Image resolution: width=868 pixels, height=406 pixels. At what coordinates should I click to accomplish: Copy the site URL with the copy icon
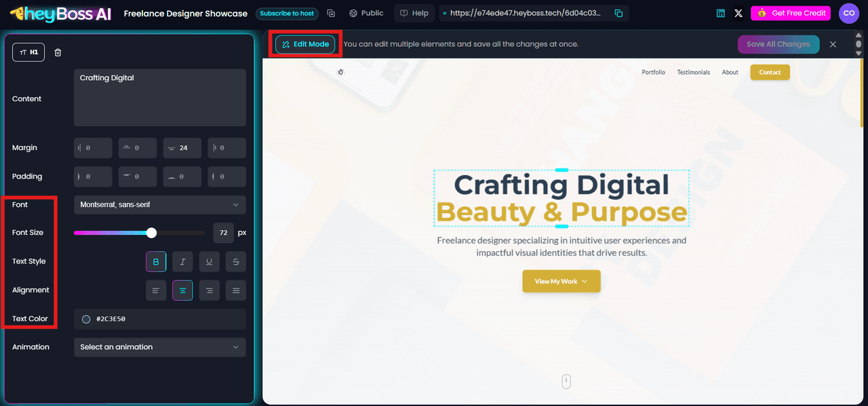(x=618, y=14)
